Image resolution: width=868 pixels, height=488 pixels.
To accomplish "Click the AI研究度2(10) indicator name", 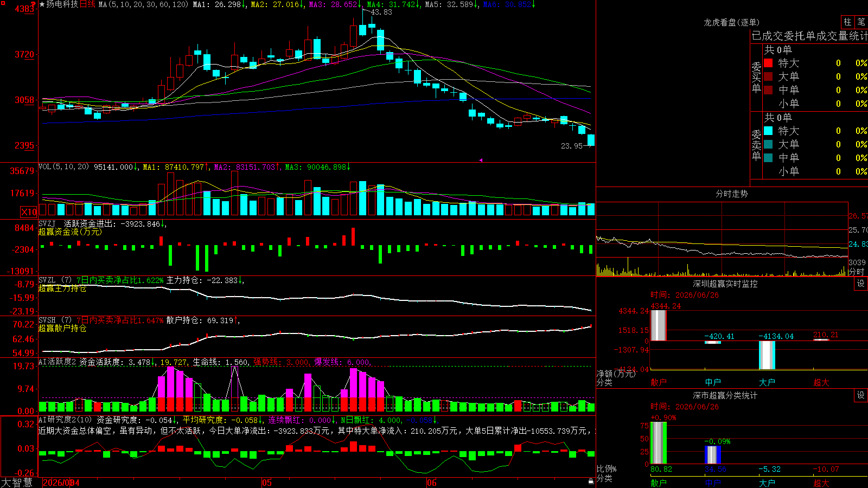I will (x=65, y=420).
